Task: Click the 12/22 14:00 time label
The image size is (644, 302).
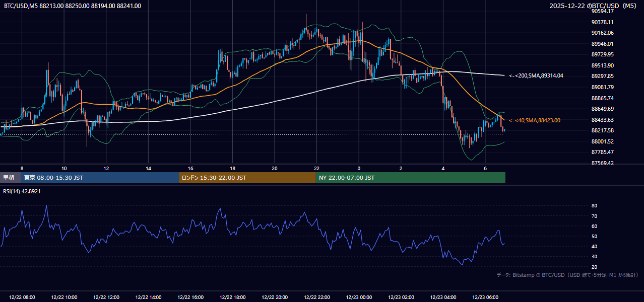Action: pos(148,297)
